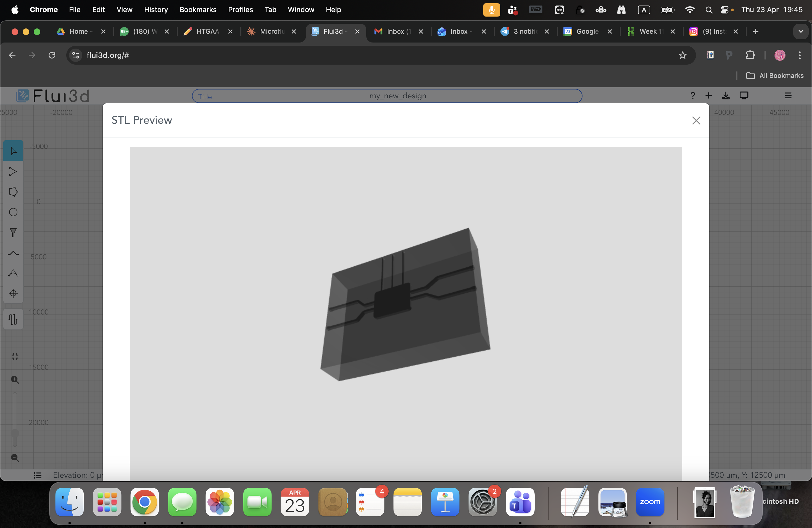812x528 pixels.
Task: Click the zoom out magnifier icon
Action: (15, 458)
